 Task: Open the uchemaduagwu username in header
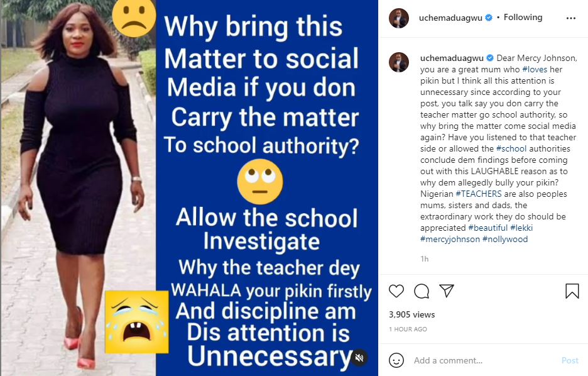pos(450,18)
